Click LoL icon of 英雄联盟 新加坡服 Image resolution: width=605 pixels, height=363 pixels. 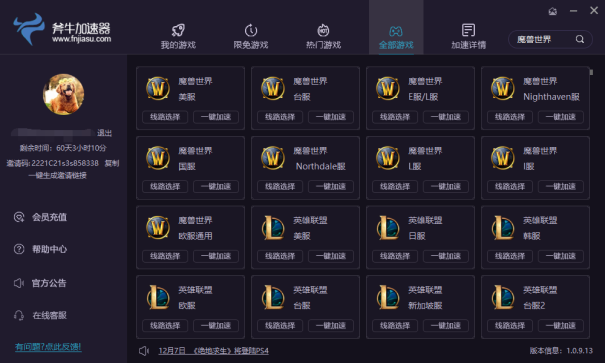coord(388,297)
